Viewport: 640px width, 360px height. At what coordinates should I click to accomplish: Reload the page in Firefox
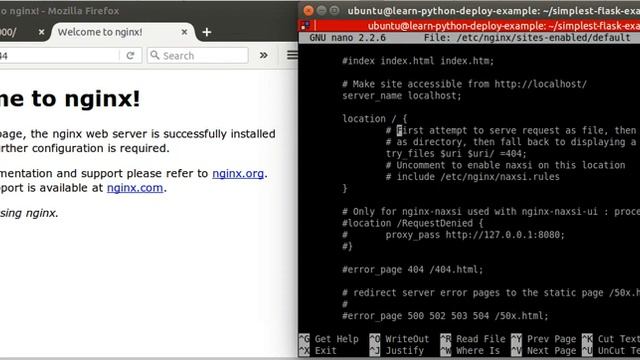130,56
